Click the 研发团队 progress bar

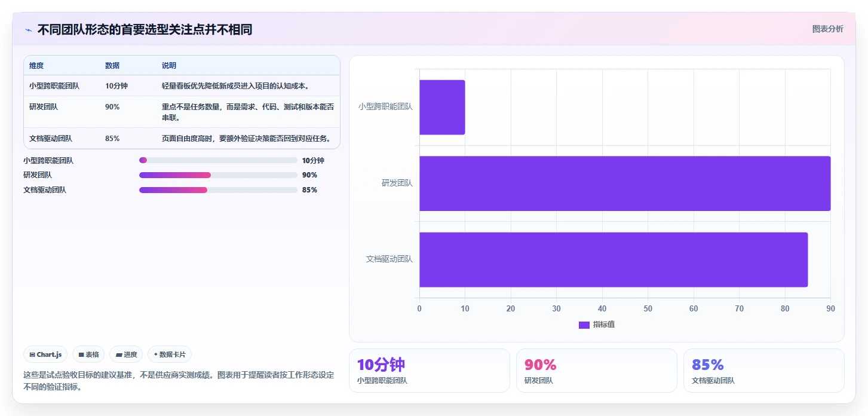point(218,175)
